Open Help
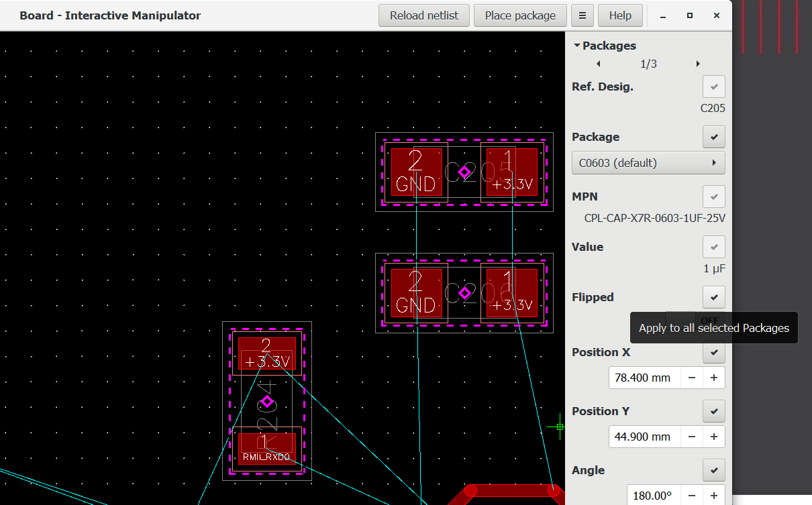Screen dimensions: 812x505 point(620,15)
